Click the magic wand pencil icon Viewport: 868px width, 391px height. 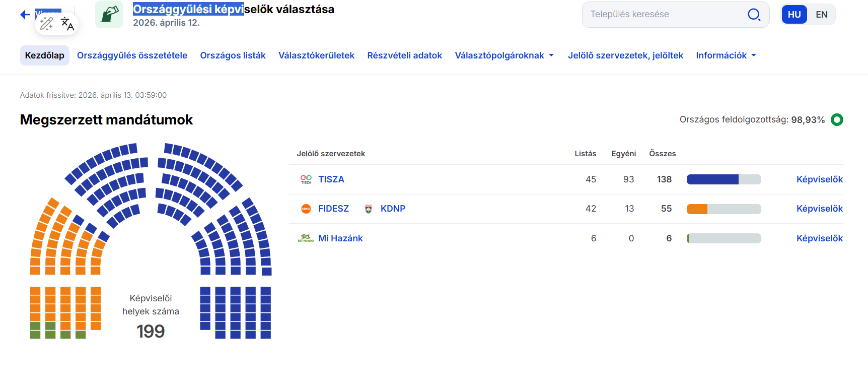click(x=46, y=23)
